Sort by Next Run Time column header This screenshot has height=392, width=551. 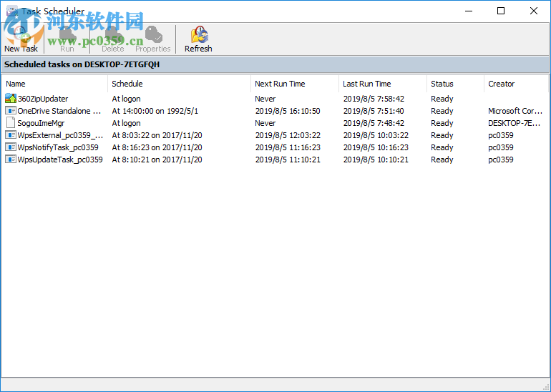click(295, 84)
